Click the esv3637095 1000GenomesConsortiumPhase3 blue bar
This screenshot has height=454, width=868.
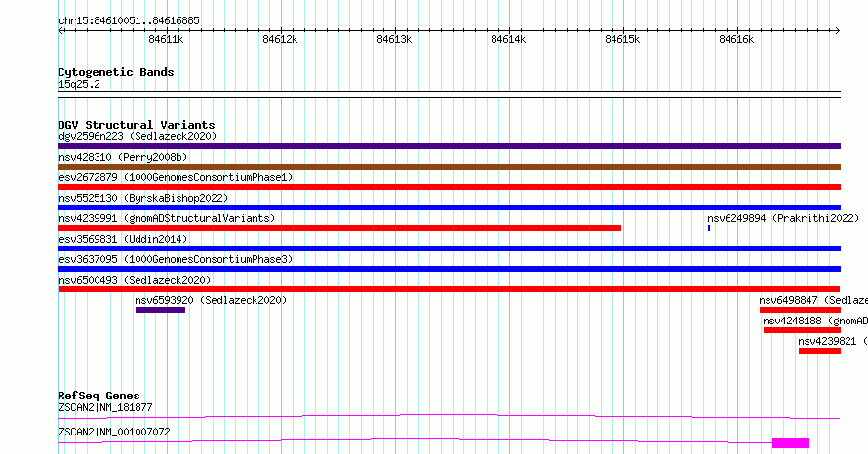[x=449, y=269]
